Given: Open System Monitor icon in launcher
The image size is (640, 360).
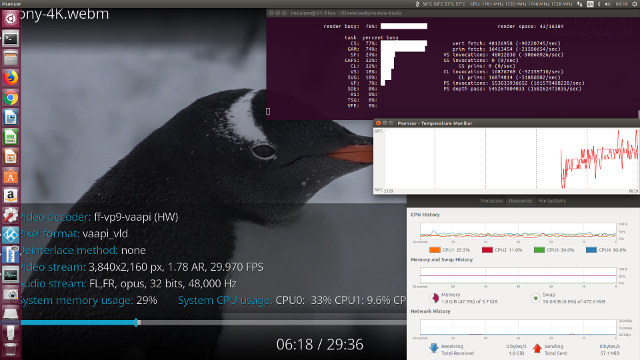Looking at the screenshot, I should click(11, 274).
